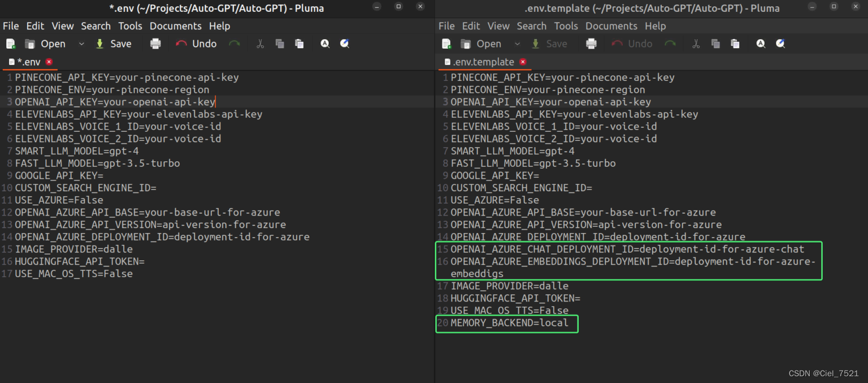The height and width of the screenshot is (383, 868).
Task: Open Tools menu in *.env window
Action: [130, 26]
